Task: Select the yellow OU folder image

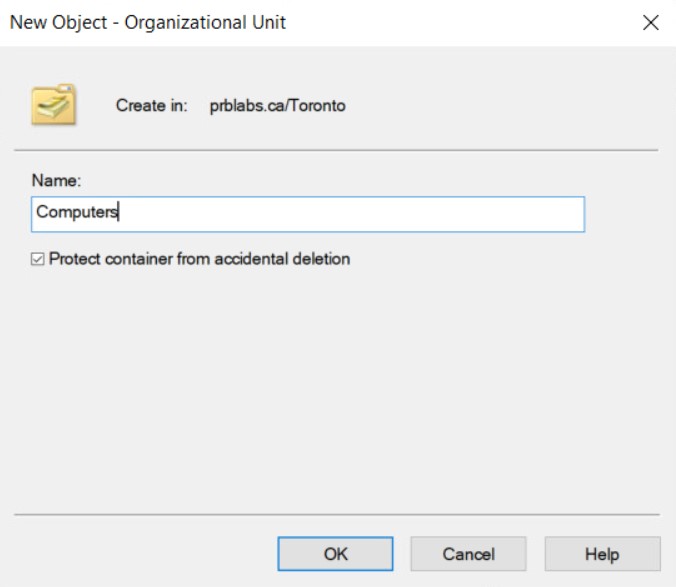Action: pyautogui.click(x=53, y=104)
